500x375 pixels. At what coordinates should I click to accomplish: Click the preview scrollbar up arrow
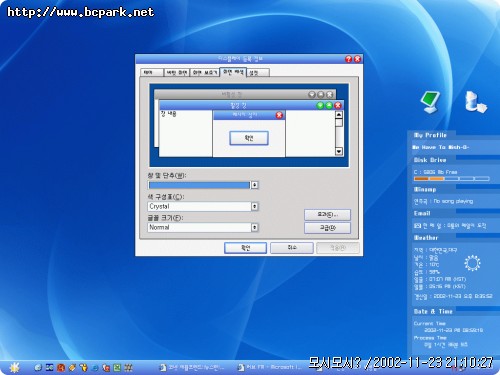(x=339, y=115)
